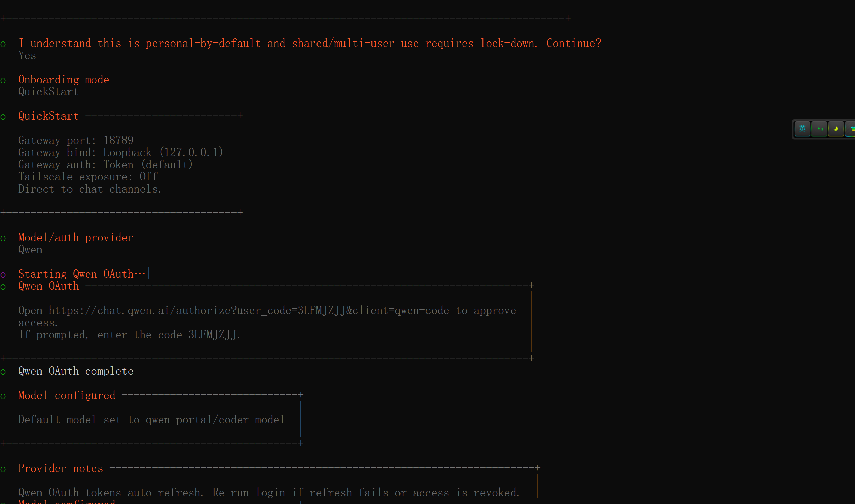Click the code 3LFMJZJJ in the prompt line
This screenshot has width=855, height=504.
212,335
